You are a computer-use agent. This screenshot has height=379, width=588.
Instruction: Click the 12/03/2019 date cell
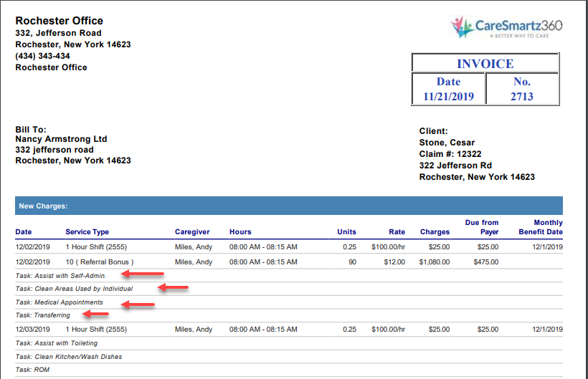point(32,330)
